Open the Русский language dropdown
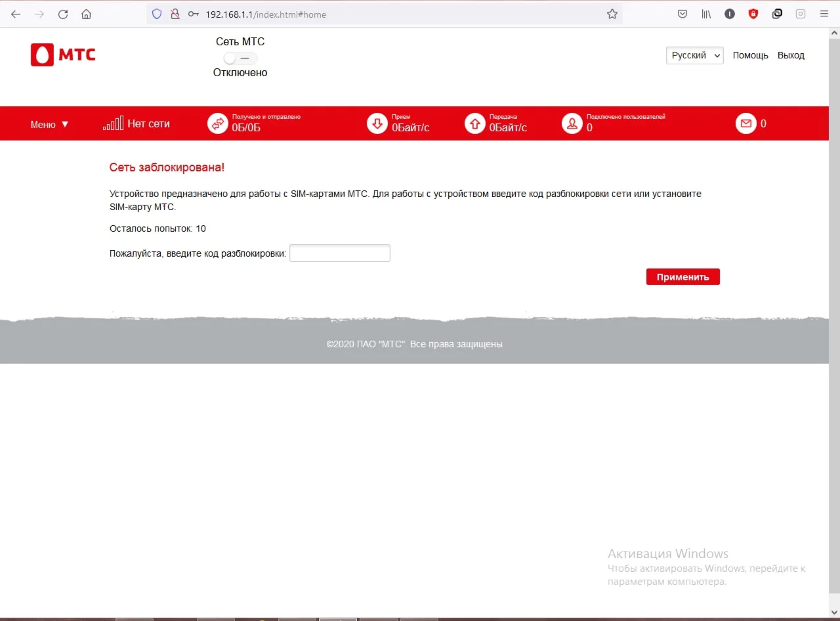This screenshot has width=840, height=621. pyautogui.click(x=695, y=55)
